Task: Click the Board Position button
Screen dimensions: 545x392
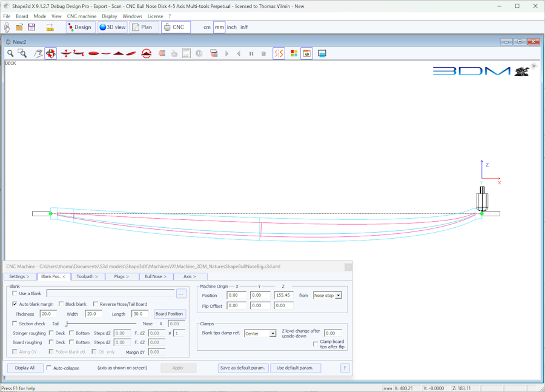Action: tap(169, 314)
